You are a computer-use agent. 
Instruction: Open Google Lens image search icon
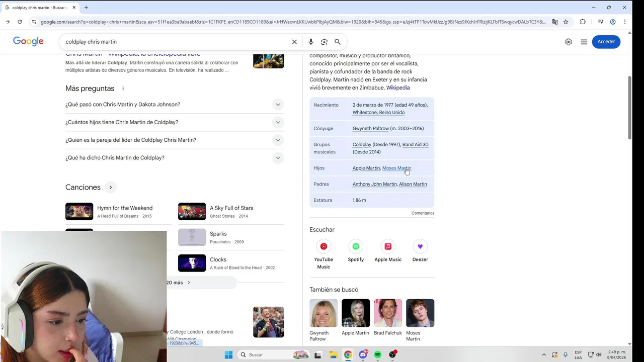(x=324, y=42)
